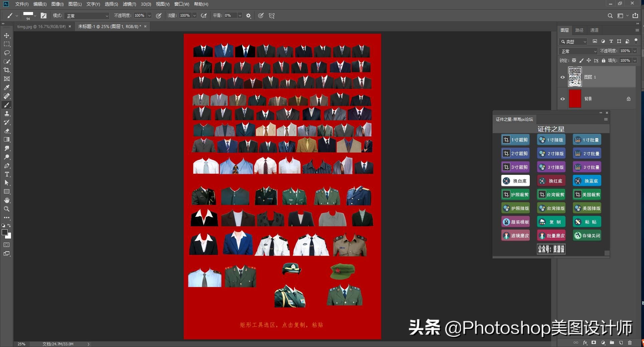The height and width of the screenshot is (347, 644).
Task: Select the Move tool
Action: 7,35
